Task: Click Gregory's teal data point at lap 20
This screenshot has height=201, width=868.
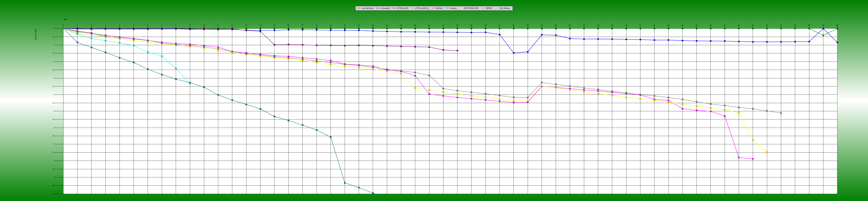Action: coord(345,183)
